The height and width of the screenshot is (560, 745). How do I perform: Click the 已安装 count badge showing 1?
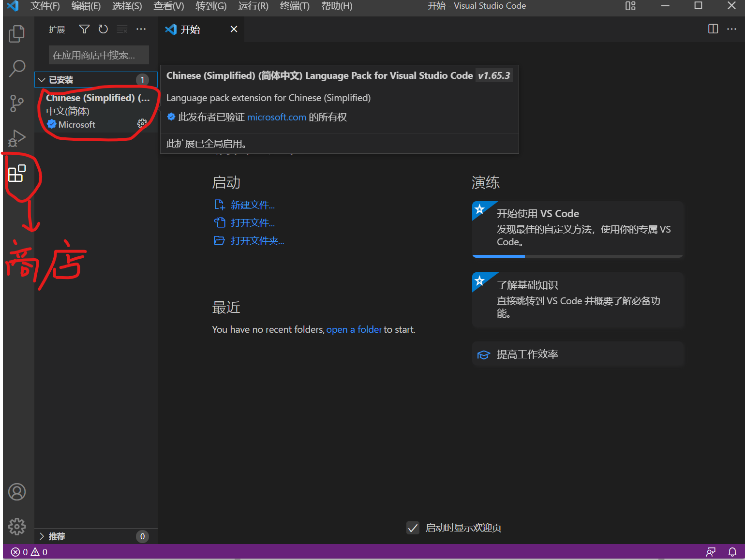[142, 80]
